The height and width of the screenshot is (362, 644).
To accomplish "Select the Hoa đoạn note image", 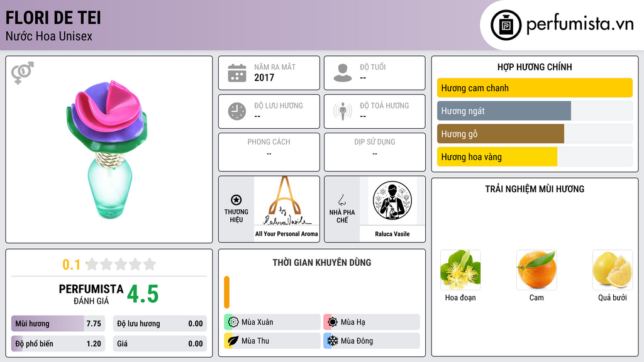I will (460, 270).
